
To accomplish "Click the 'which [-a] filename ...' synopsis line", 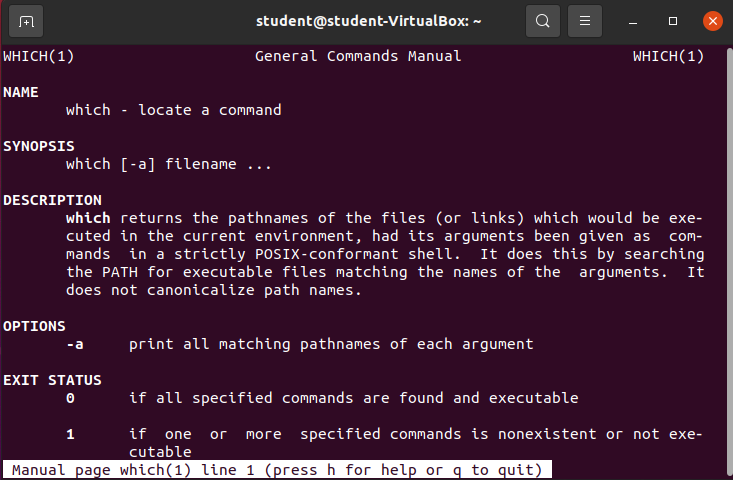I will click(x=169, y=164).
